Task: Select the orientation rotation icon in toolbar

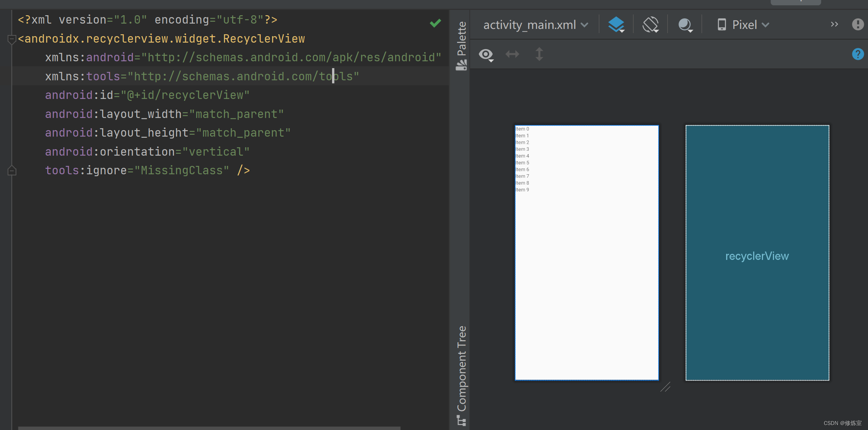Action: (650, 24)
